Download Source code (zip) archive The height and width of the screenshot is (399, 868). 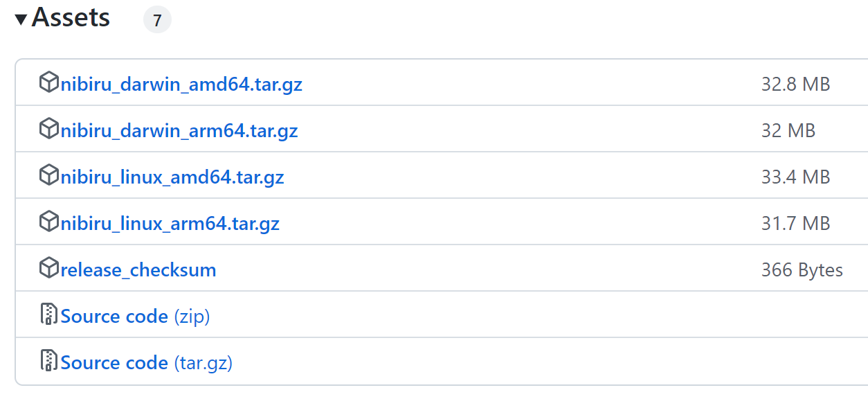[x=135, y=317]
